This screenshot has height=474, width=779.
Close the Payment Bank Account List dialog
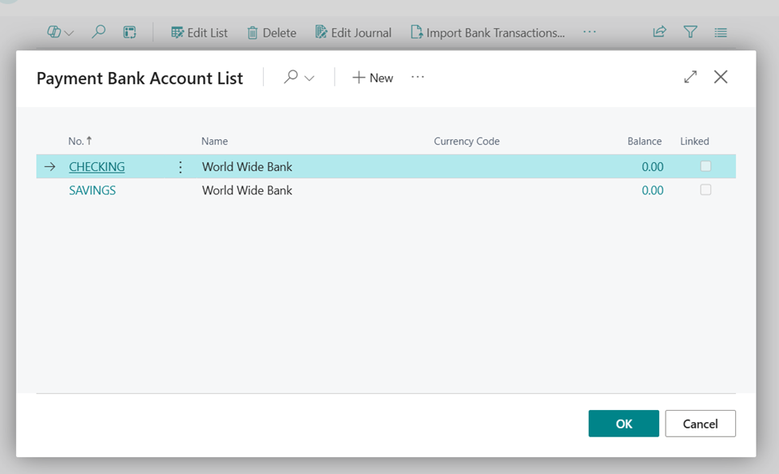click(x=720, y=77)
